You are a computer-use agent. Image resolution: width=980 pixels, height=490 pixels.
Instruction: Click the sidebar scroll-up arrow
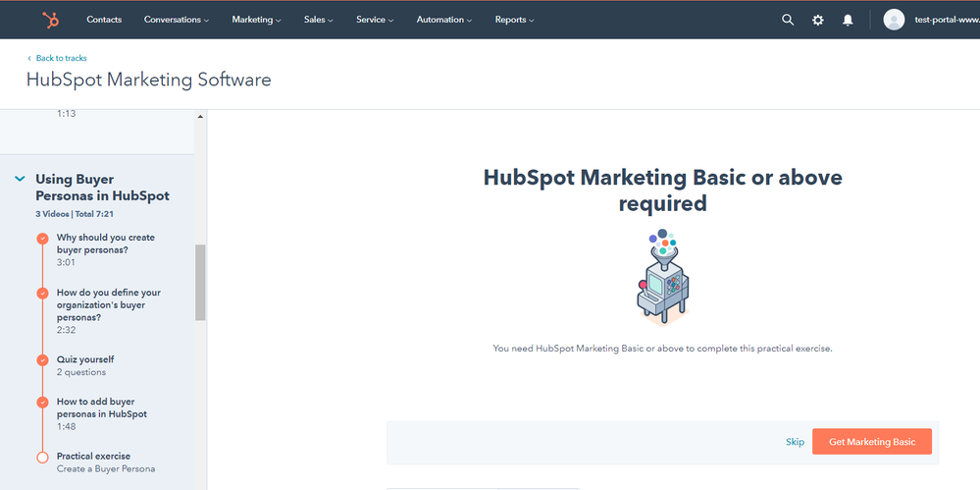click(200, 117)
